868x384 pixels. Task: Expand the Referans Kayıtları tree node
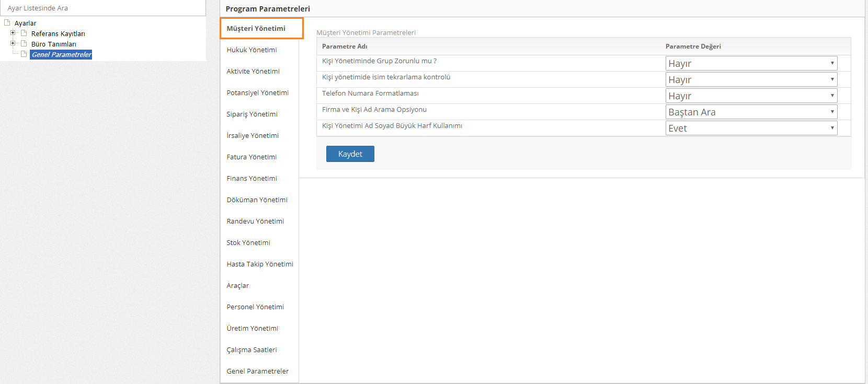click(13, 33)
